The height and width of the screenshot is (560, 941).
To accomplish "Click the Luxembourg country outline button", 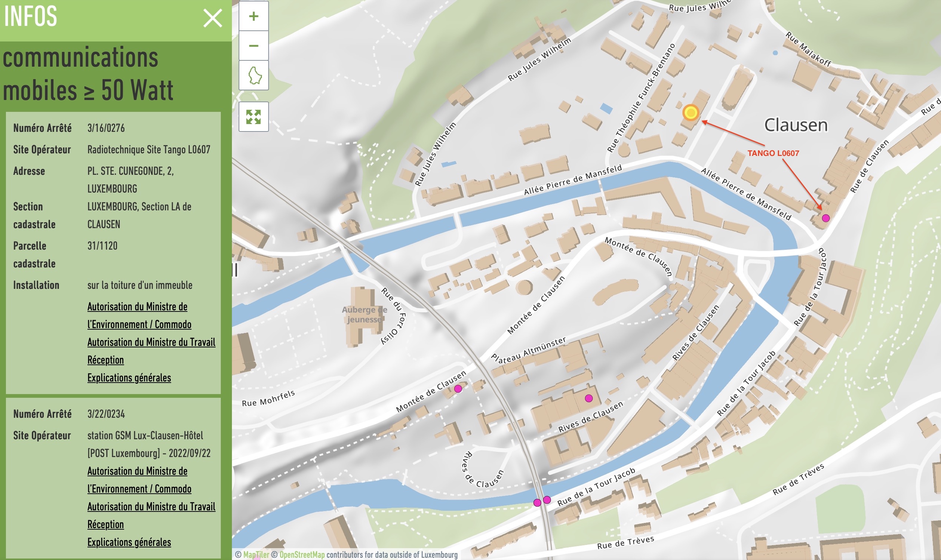I will coord(254,76).
